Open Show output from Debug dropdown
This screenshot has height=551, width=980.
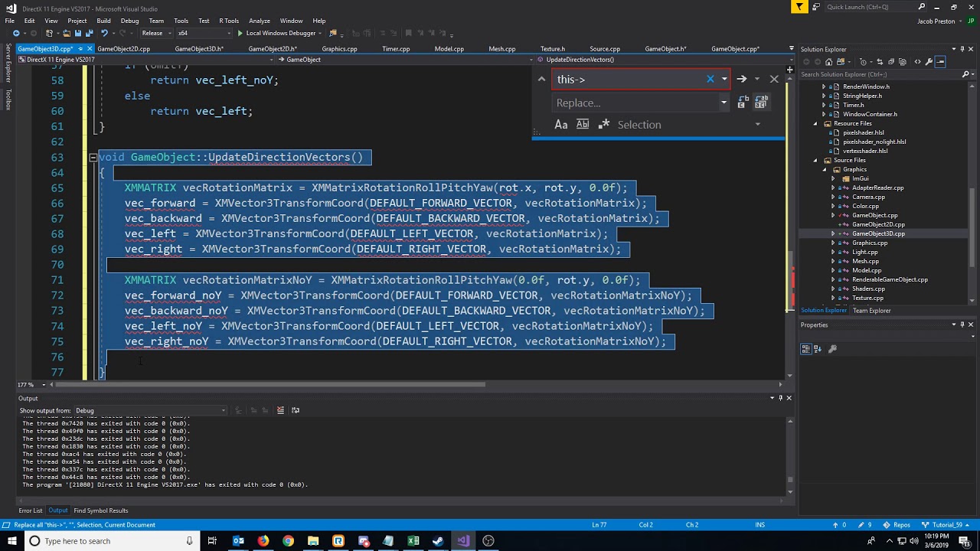pyautogui.click(x=151, y=410)
